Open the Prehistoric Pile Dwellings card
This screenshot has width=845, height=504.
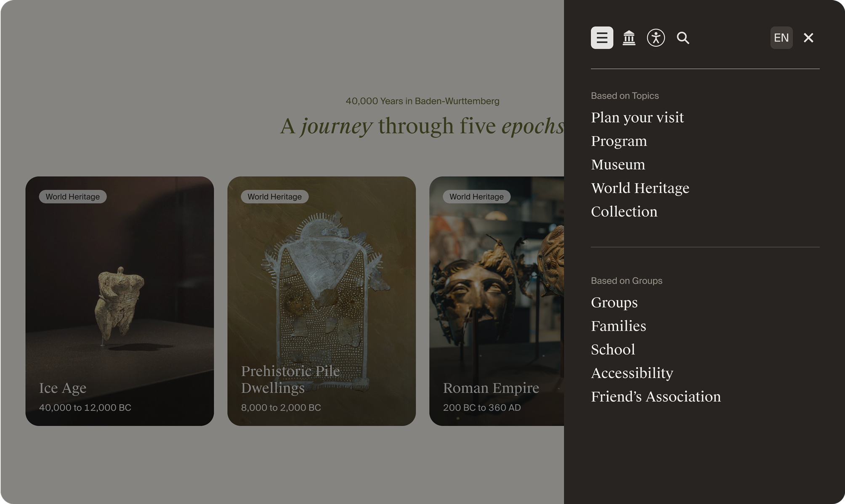click(322, 301)
